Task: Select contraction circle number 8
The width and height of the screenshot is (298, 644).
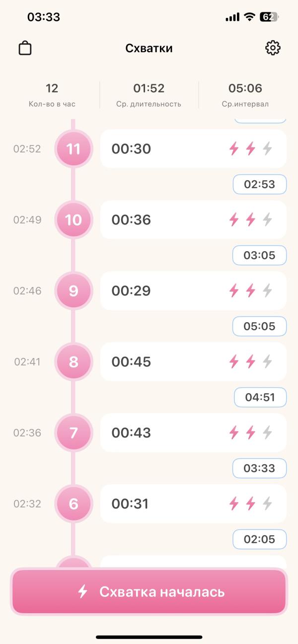Action: pos(74,362)
